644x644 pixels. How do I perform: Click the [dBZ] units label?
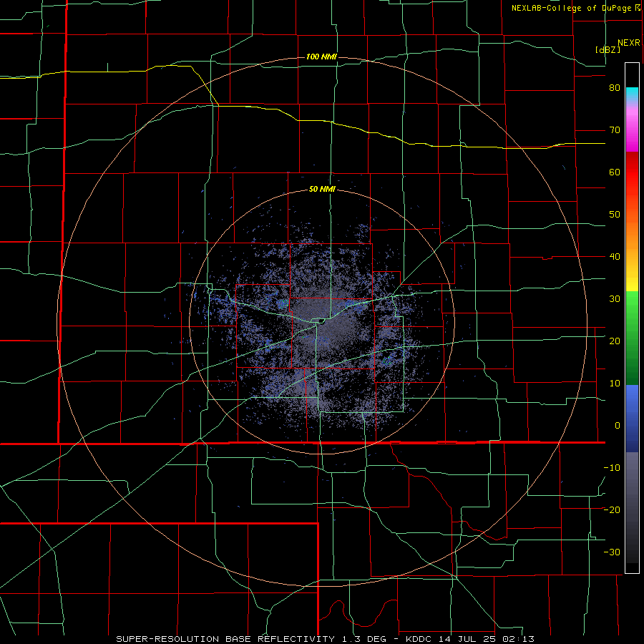(x=608, y=49)
